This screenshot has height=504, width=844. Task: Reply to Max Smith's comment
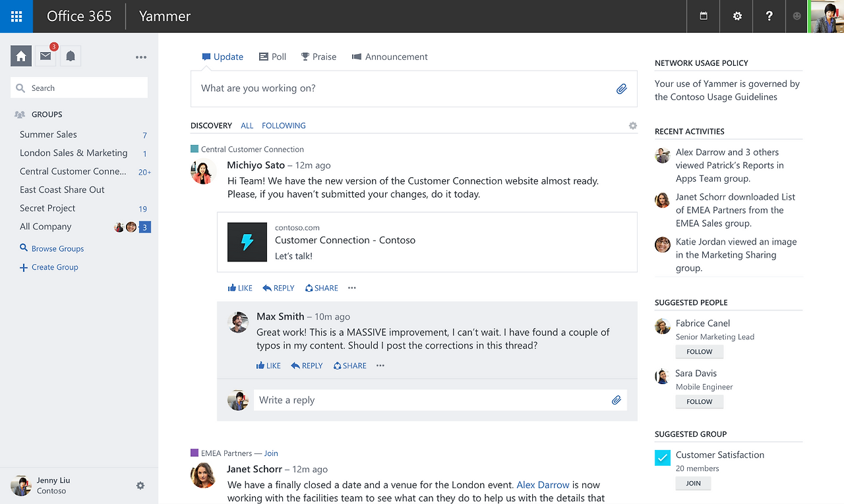(x=306, y=365)
